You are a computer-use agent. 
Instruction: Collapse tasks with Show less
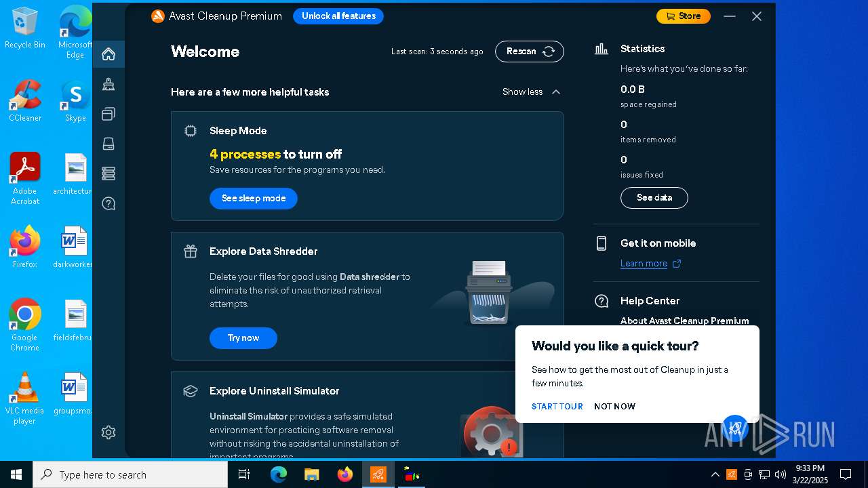[532, 92]
